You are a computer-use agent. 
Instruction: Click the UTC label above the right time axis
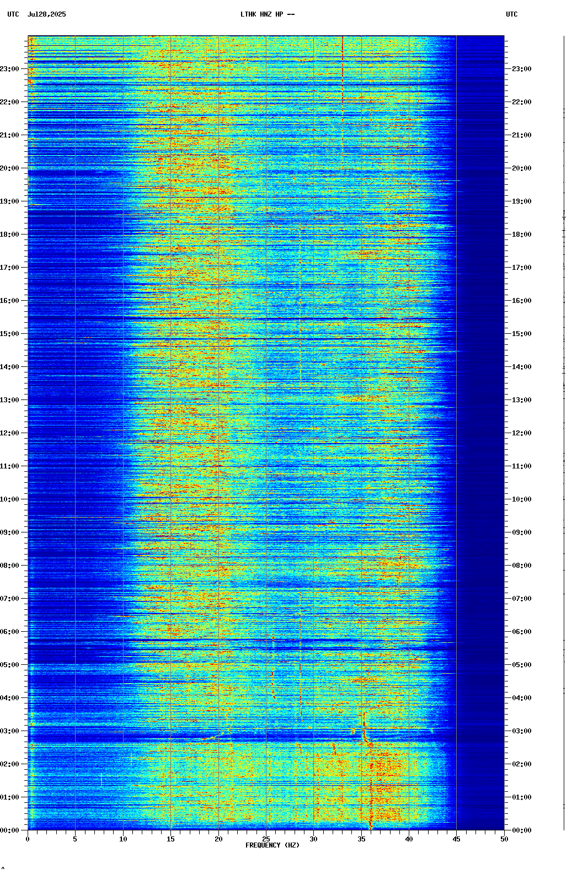click(x=512, y=14)
